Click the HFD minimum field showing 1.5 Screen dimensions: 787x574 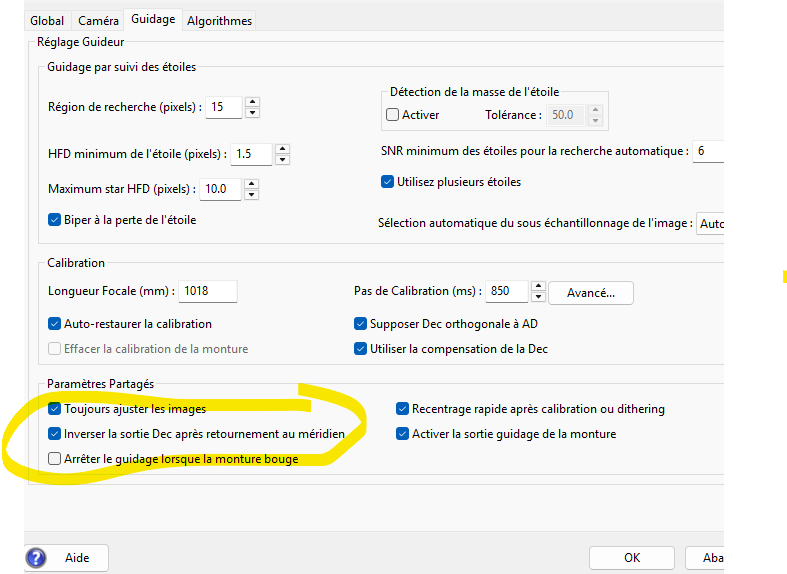(253, 154)
